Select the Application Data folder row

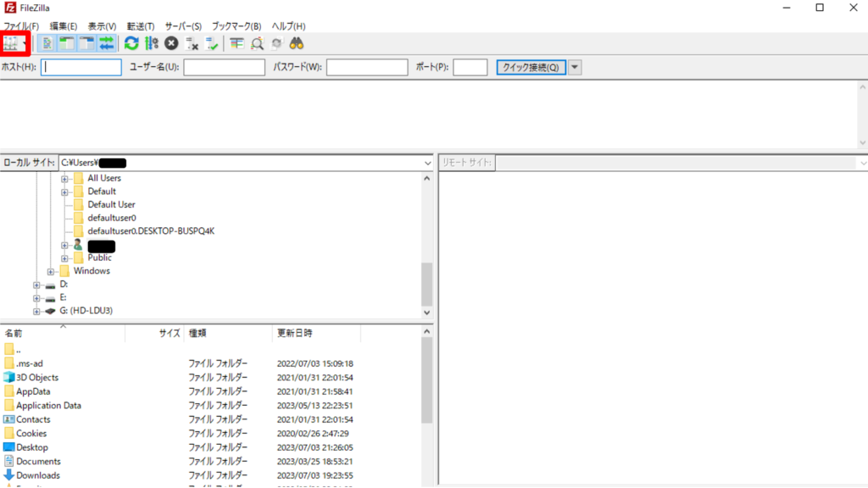(181, 406)
